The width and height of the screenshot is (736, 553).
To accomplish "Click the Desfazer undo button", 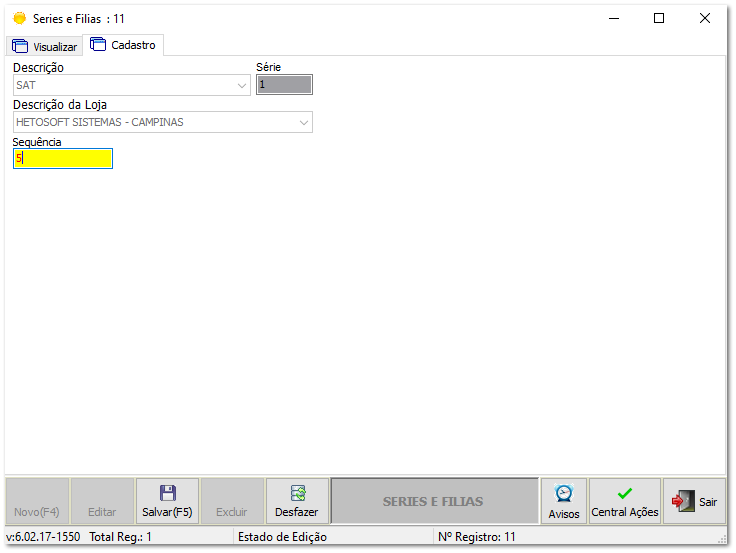I will click(x=297, y=501).
